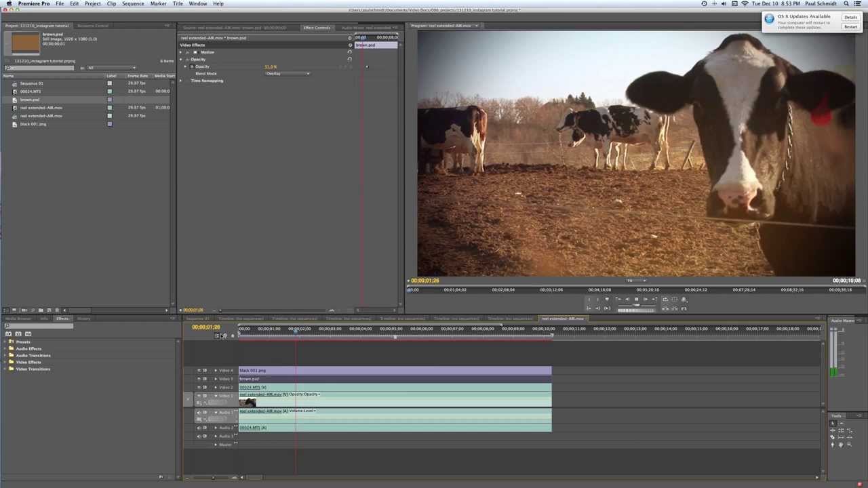
Task: Switch to the History tab
Action: click(84, 319)
